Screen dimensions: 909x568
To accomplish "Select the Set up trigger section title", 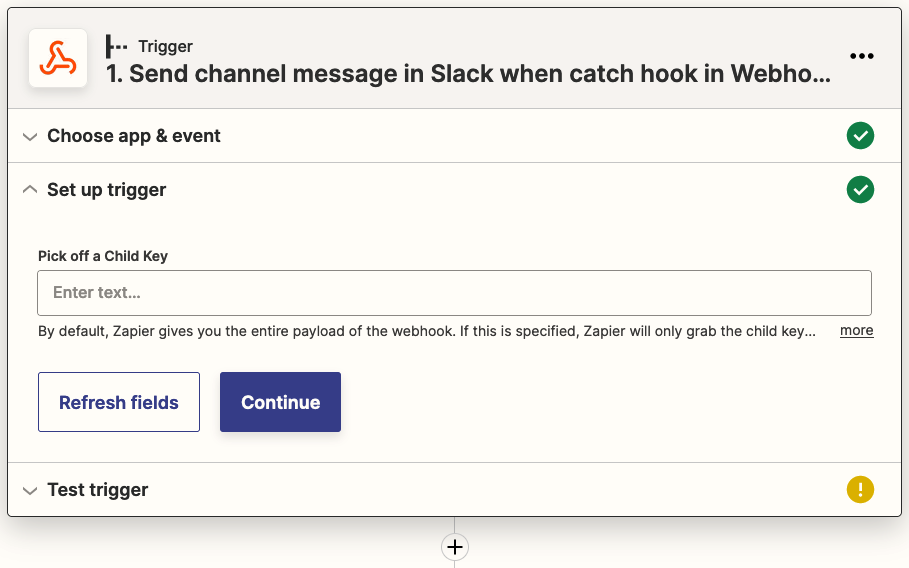I will click(x=107, y=190).
